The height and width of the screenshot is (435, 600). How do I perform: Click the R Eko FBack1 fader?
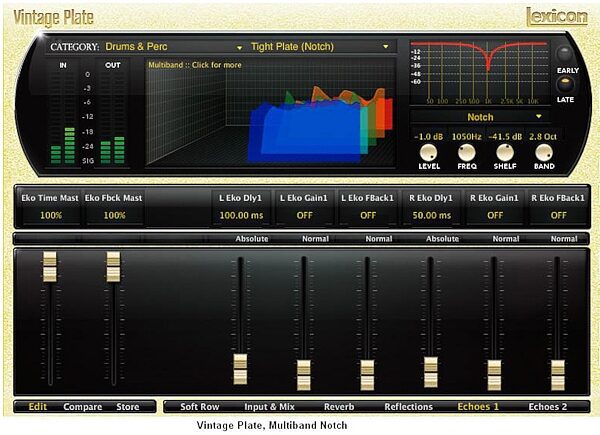coord(558,375)
